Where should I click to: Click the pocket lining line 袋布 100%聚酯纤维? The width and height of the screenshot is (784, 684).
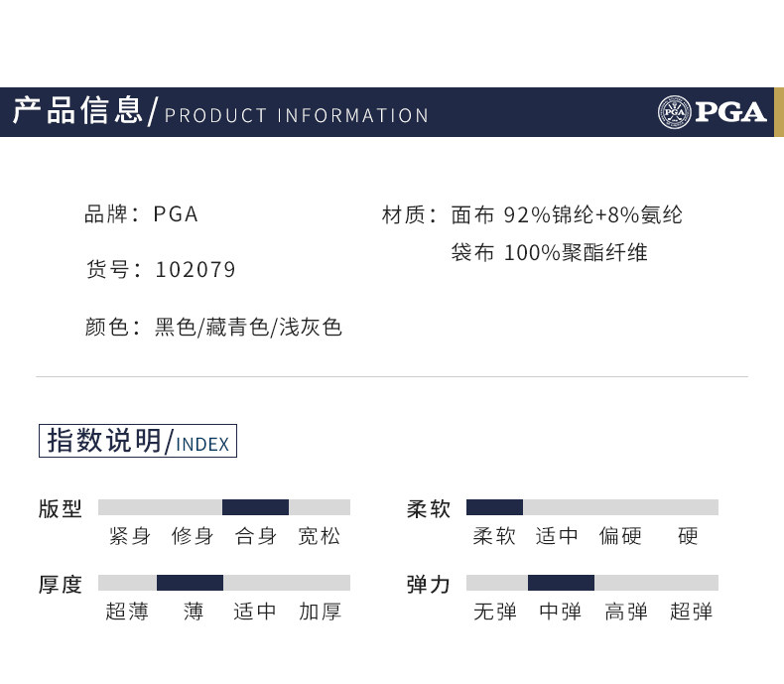pos(549,253)
